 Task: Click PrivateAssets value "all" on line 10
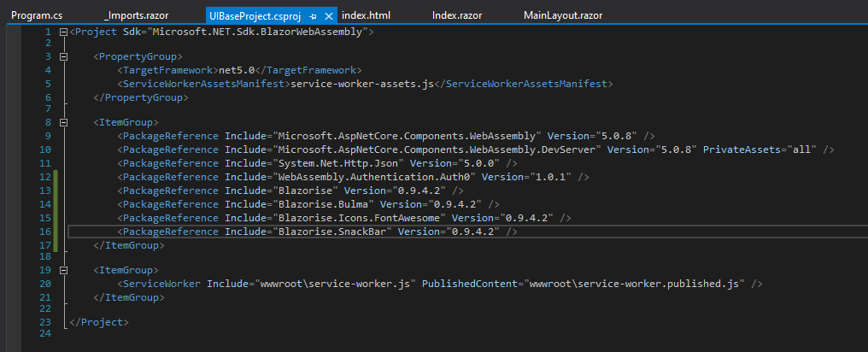[x=801, y=150]
